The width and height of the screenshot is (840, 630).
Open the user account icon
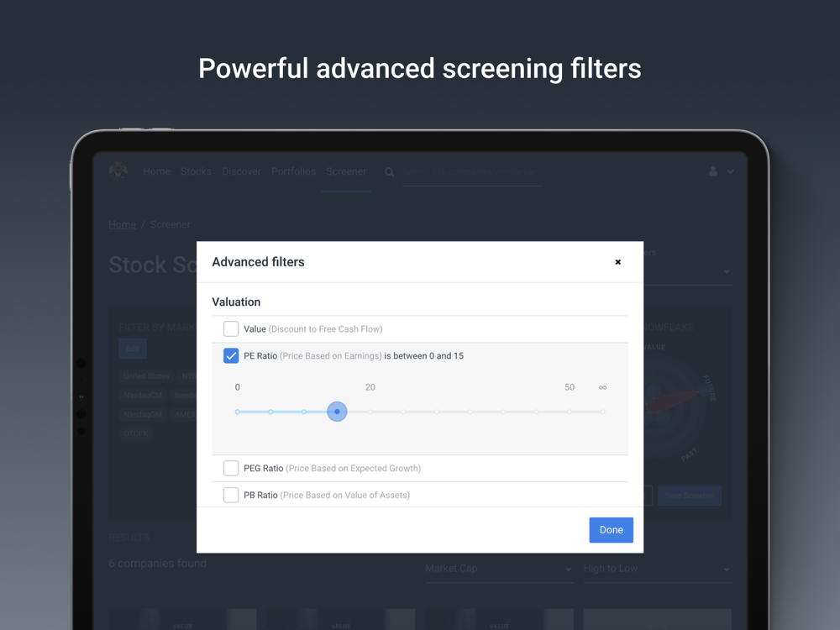coord(713,171)
